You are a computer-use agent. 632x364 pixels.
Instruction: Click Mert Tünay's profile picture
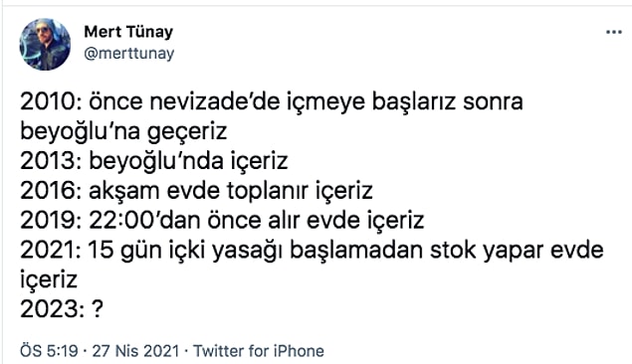click(45, 45)
